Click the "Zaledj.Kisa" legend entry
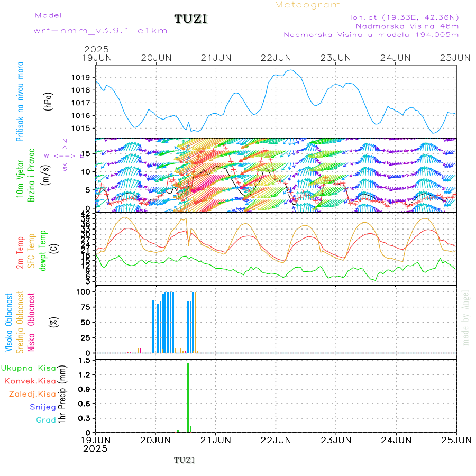The height and width of the screenshot is (476, 476). [32, 395]
